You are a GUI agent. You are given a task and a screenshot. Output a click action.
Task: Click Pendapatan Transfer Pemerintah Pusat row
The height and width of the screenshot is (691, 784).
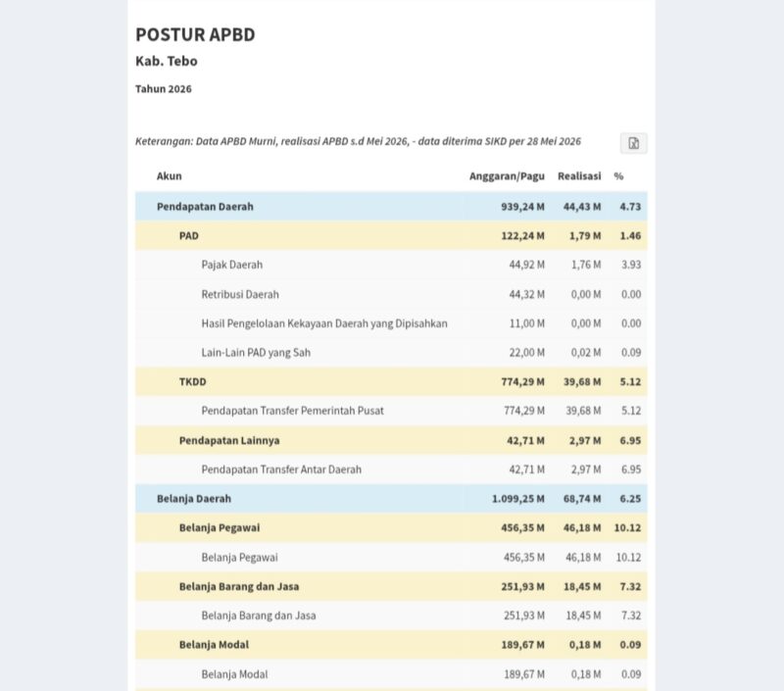[391, 411]
